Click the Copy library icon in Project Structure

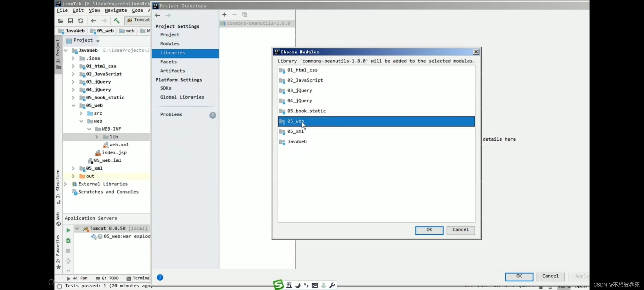coord(244,15)
